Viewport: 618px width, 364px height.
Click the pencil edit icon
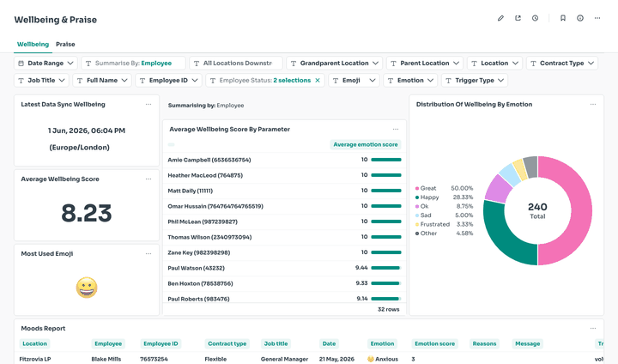click(x=500, y=18)
